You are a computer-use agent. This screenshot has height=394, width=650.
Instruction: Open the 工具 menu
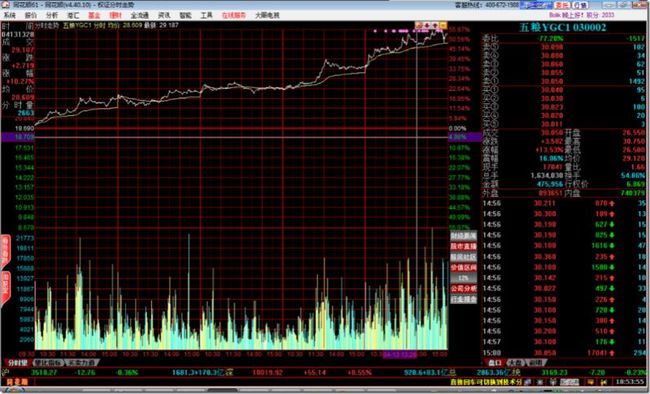click(x=206, y=15)
